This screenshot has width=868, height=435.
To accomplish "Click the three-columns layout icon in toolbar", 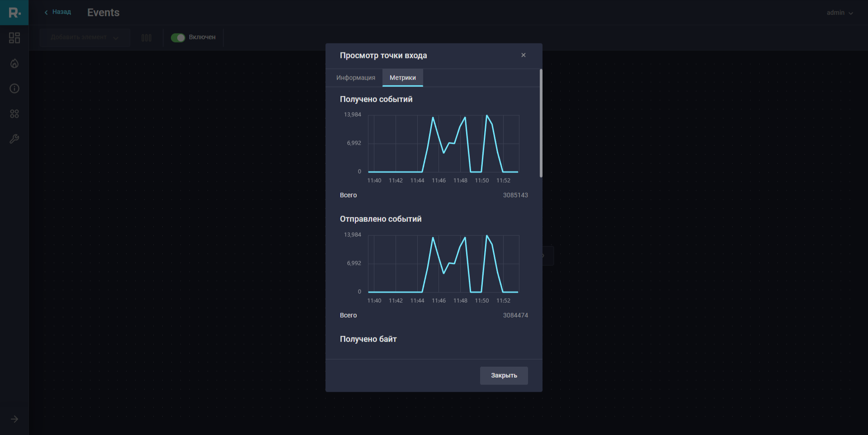I will point(146,38).
